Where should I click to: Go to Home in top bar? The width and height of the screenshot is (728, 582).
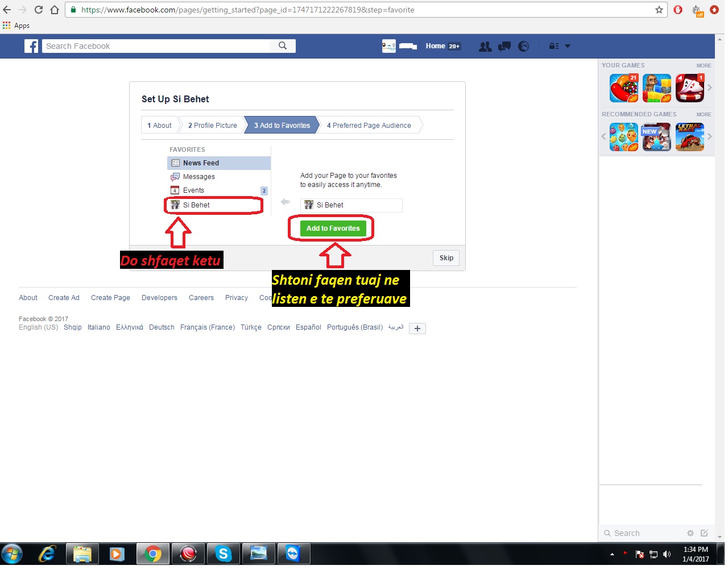coord(436,46)
